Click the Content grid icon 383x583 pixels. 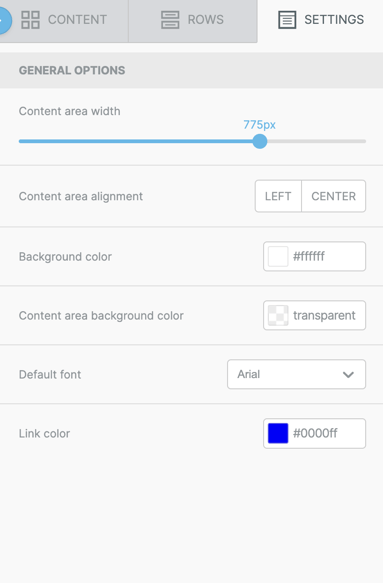click(x=30, y=20)
